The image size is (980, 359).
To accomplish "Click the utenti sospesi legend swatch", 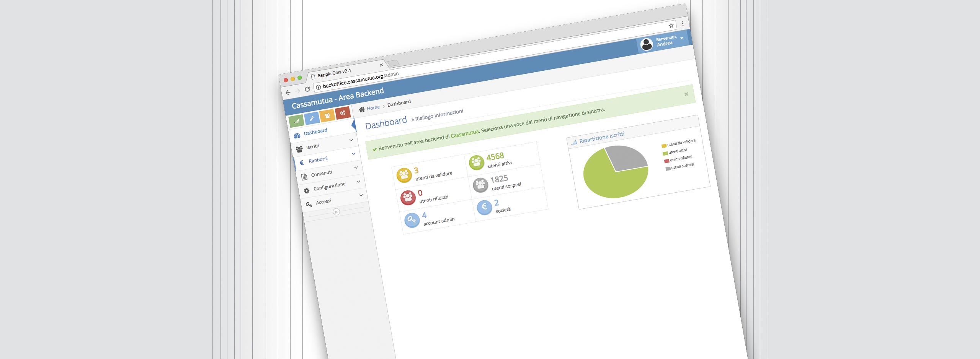I will point(668,169).
